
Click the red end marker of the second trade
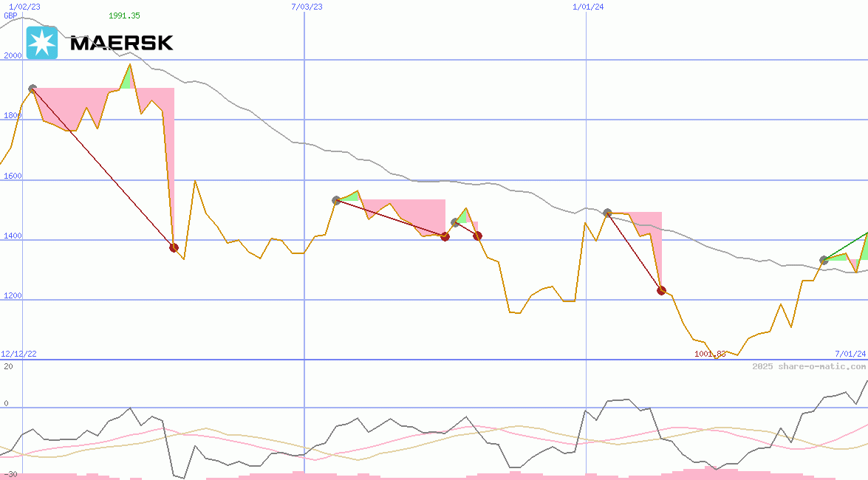click(445, 236)
